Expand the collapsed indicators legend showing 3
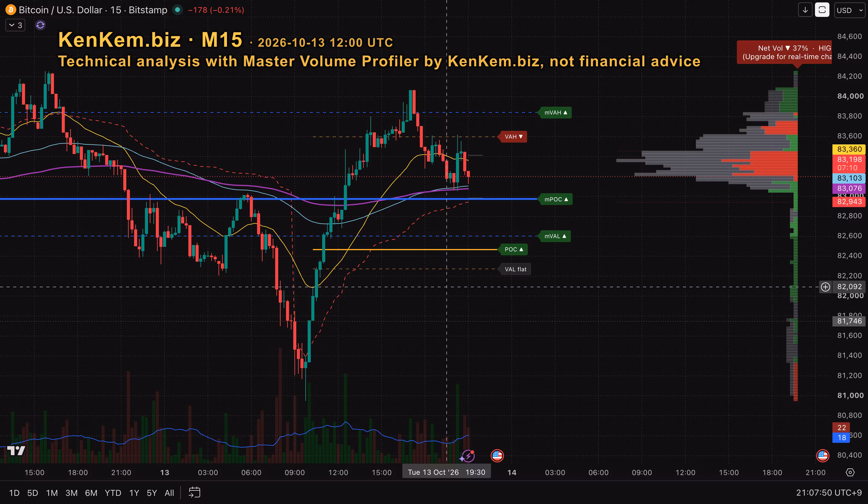The image size is (868, 504). pyautogui.click(x=15, y=25)
